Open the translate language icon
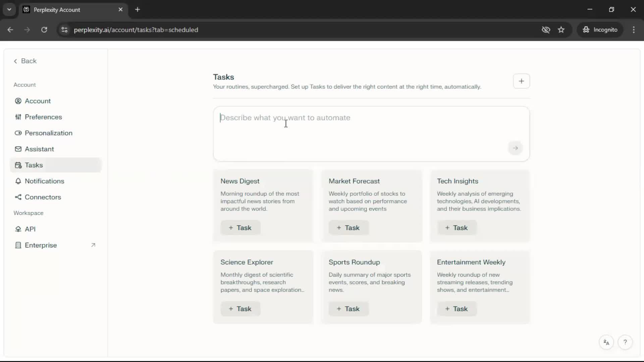This screenshot has height=362, width=644. 606,342
